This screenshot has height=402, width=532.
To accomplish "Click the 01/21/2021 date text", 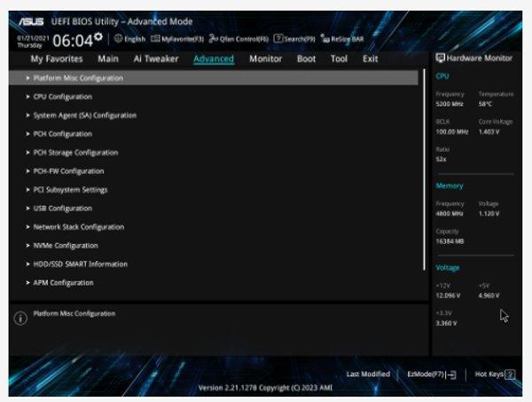I will click(33, 38).
